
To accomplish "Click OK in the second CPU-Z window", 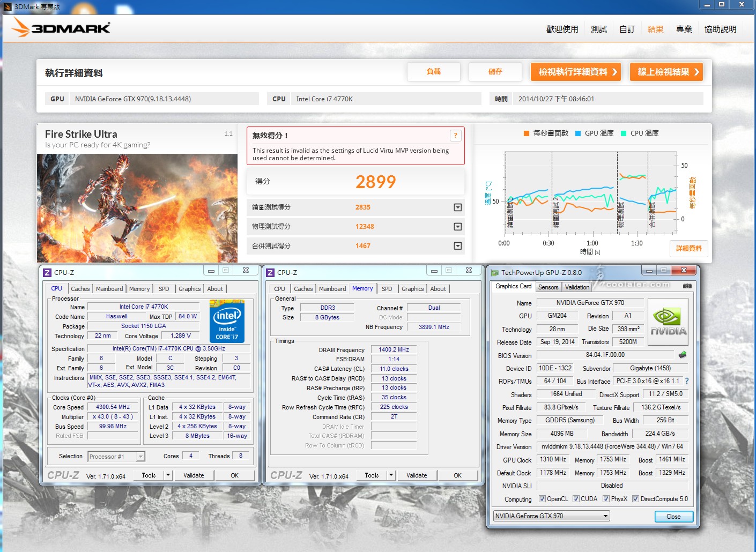I will point(457,475).
